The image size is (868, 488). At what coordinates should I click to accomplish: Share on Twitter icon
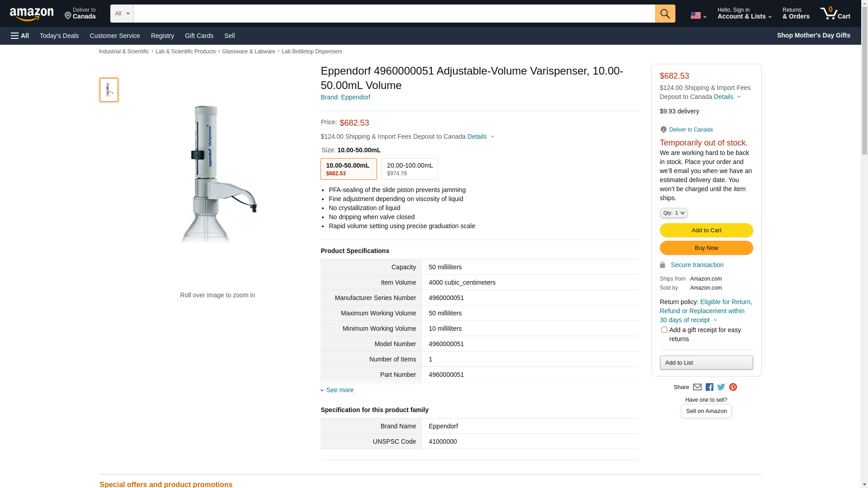coord(721,387)
